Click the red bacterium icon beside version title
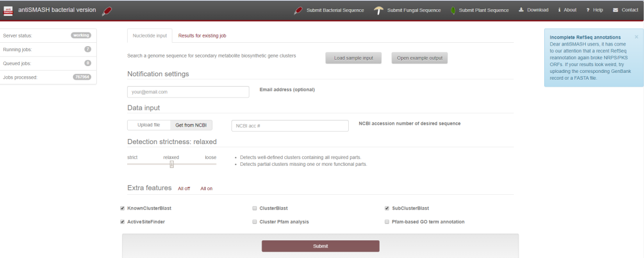Screen dimensions: 644x258 tap(107, 11)
